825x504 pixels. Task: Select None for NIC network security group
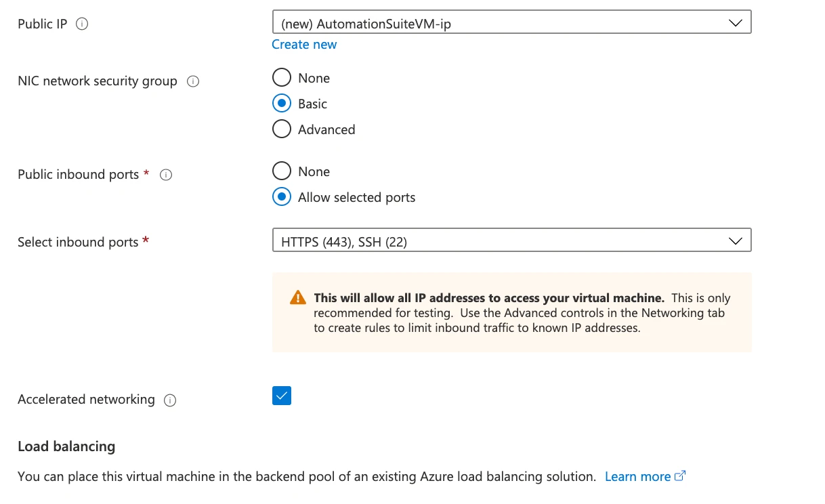click(281, 78)
